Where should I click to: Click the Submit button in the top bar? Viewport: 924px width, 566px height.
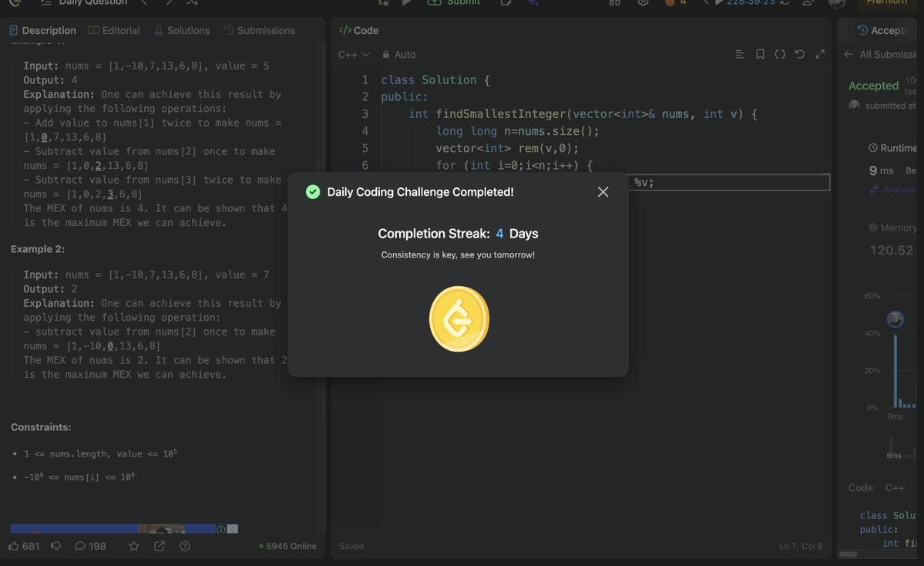[x=454, y=3]
